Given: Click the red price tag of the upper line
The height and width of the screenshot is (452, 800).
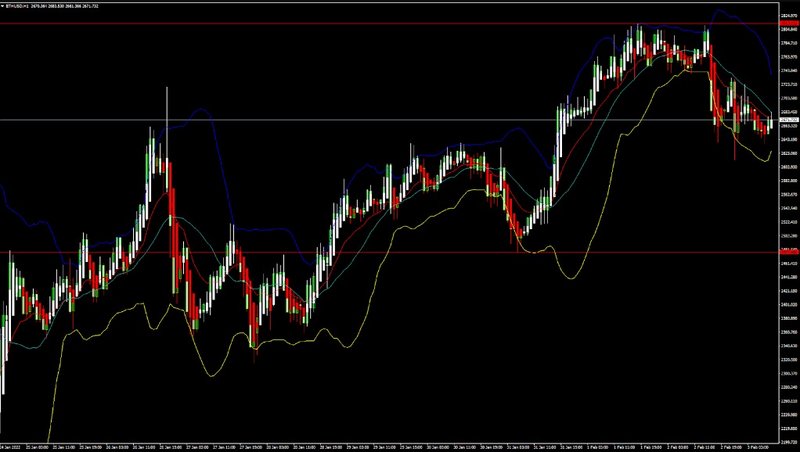Looking at the screenshot, I should tap(789, 23).
